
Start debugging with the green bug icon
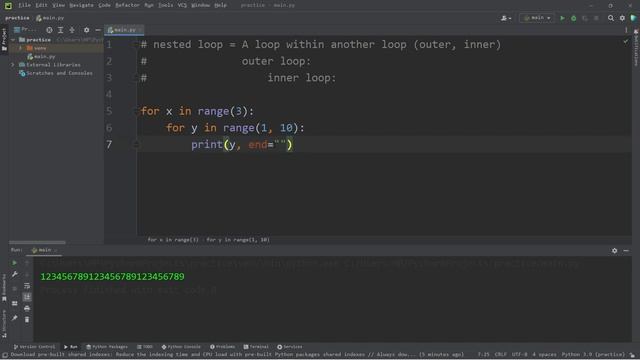point(573,18)
